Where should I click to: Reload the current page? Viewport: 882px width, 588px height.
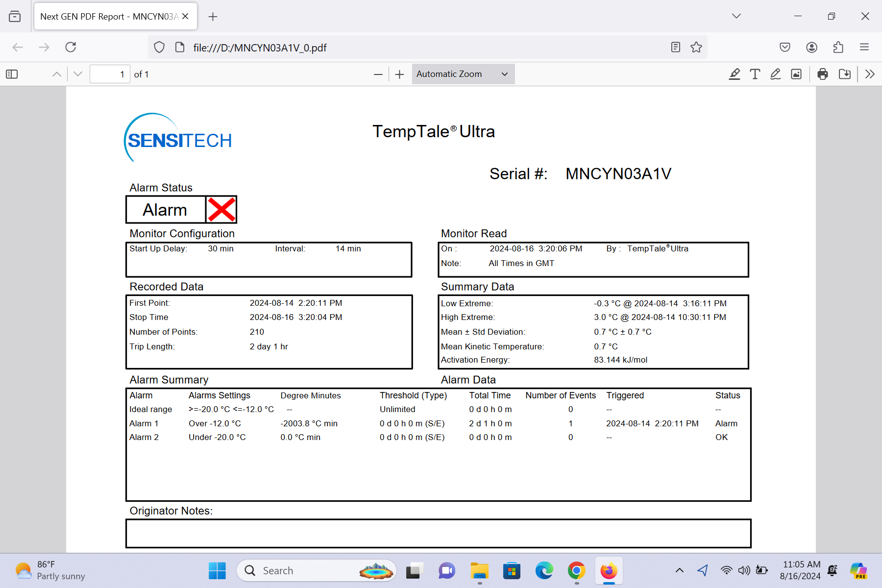tap(71, 47)
